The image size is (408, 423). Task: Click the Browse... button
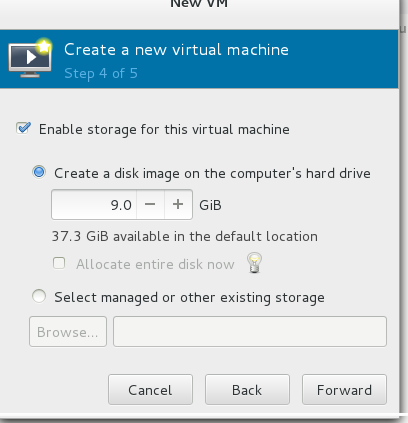68,332
